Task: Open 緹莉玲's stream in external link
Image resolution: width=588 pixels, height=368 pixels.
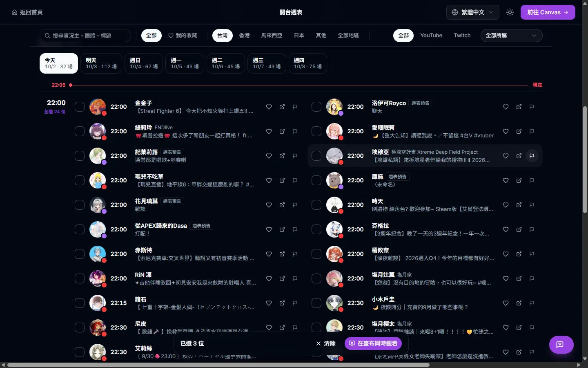Action: 282,131
